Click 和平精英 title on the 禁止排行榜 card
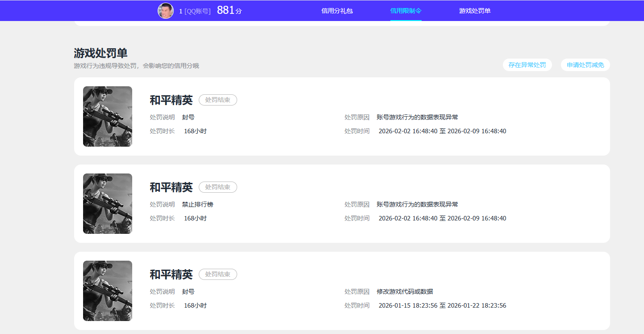This screenshot has height=334, width=644. click(171, 187)
